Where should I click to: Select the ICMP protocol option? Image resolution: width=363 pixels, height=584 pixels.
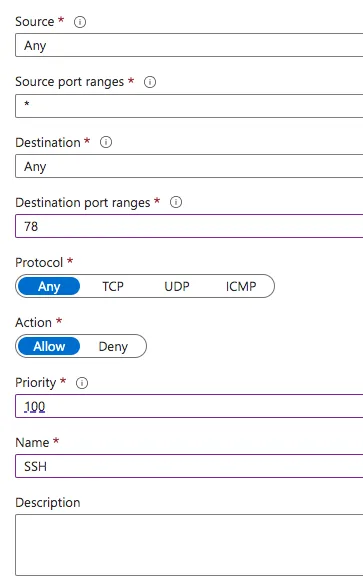pyautogui.click(x=241, y=286)
